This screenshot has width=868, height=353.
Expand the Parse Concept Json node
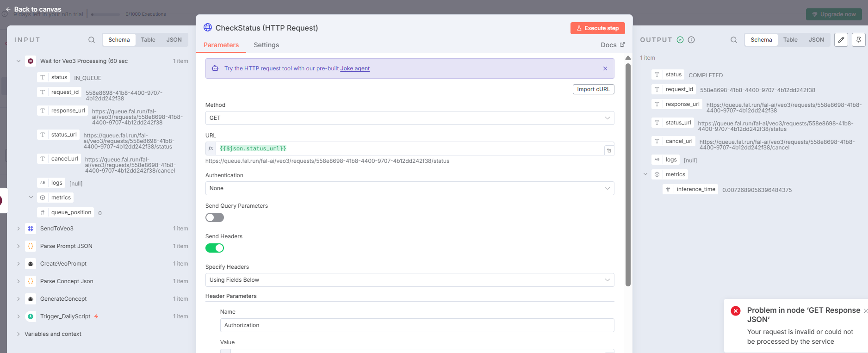point(19,281)
